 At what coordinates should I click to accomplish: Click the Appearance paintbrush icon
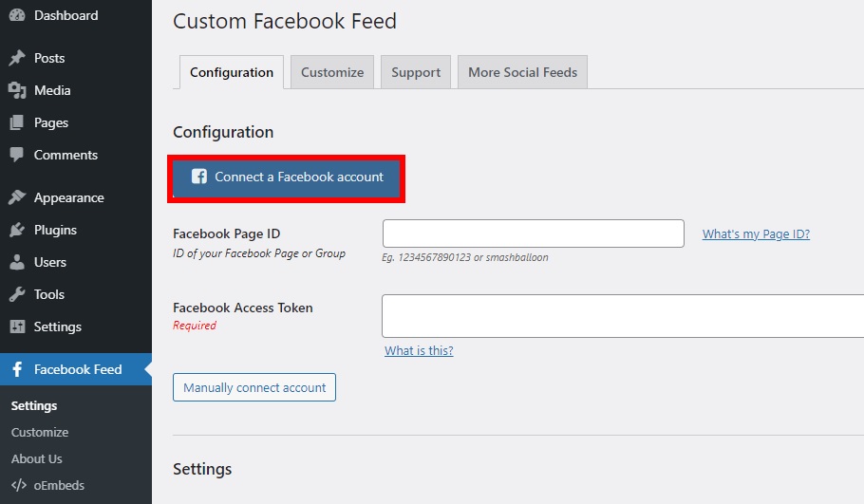(17, 198)
